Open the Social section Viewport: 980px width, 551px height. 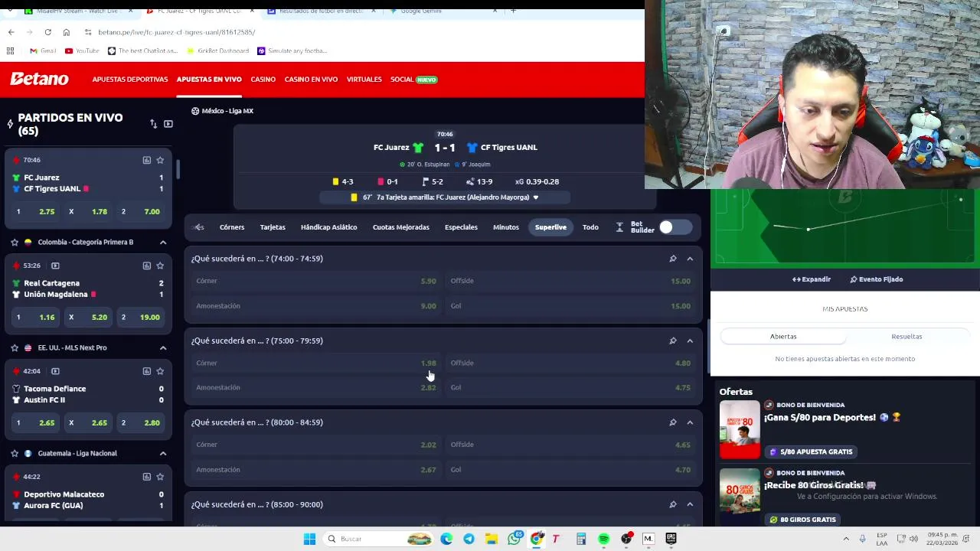pyautogui.click(x=413, y=80)
